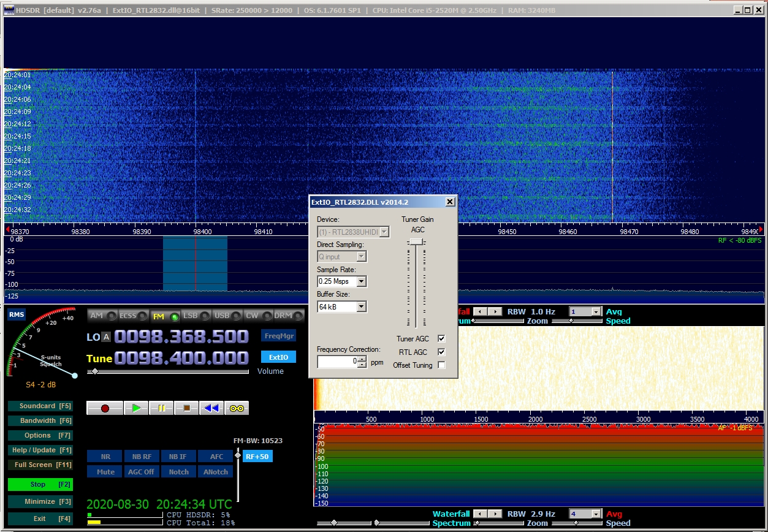The height and width of the screenshot is (532, 768).
Task: Open upper Avg dropdown showing 1
Action: tap(596, 311)
